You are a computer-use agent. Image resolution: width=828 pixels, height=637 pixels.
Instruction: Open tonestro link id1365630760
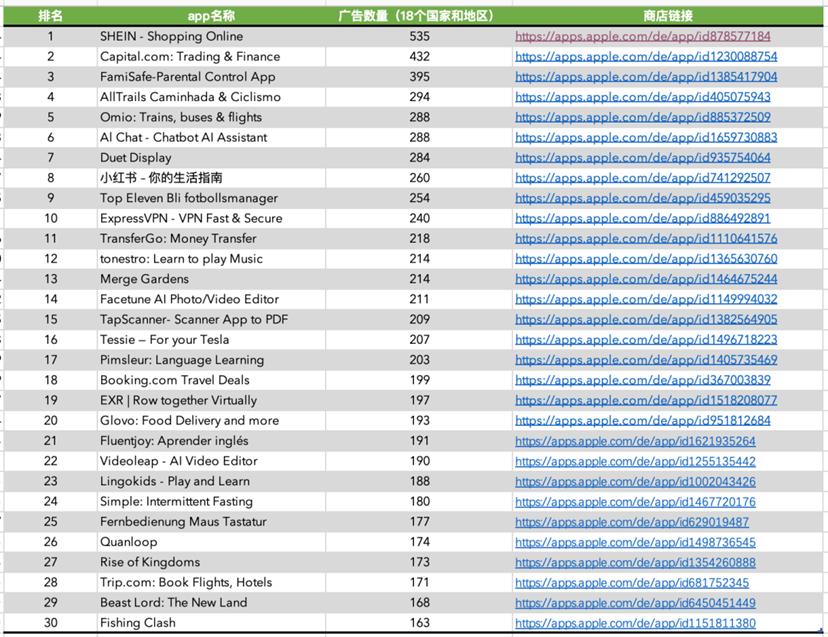(646, 259)
